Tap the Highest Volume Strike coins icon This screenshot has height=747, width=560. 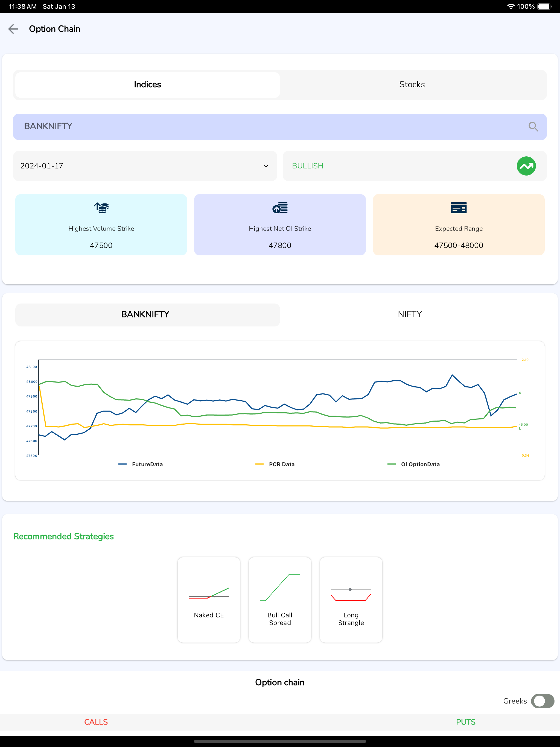coord(101,208)
